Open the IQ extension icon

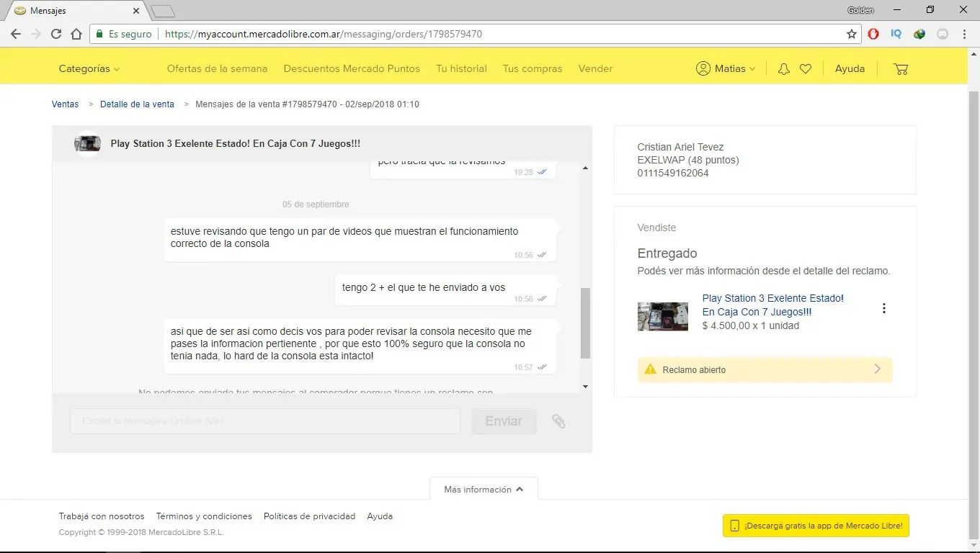tap(896, 34)
